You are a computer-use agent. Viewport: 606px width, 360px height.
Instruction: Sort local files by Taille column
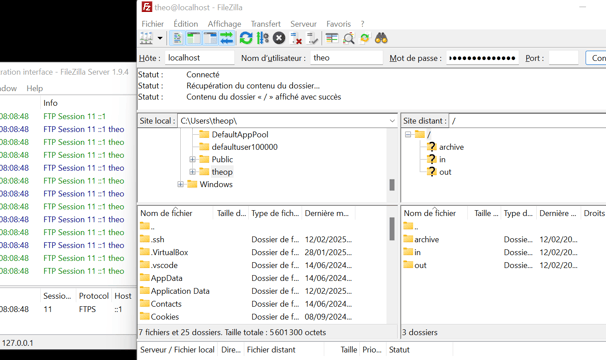point(231,213)
